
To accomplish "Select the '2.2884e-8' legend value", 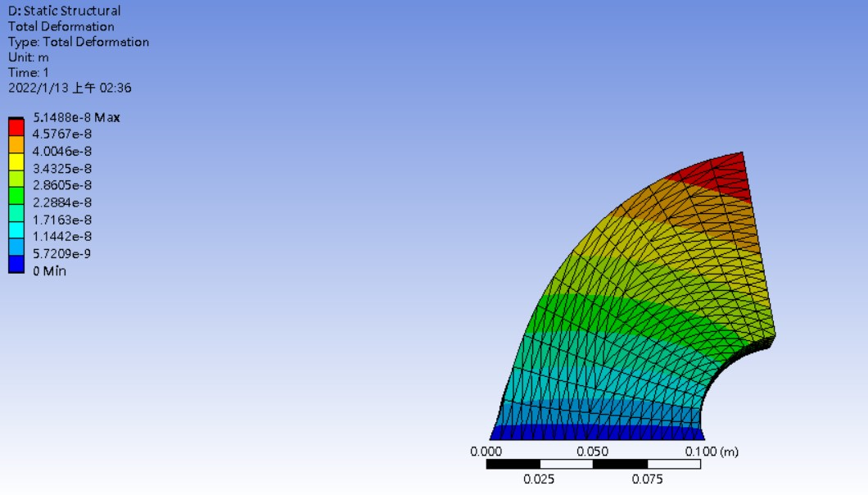I will point(62,202).
